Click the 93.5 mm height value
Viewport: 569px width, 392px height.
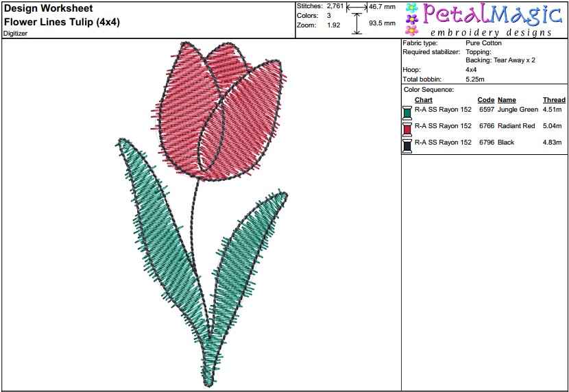pos(382,23)
